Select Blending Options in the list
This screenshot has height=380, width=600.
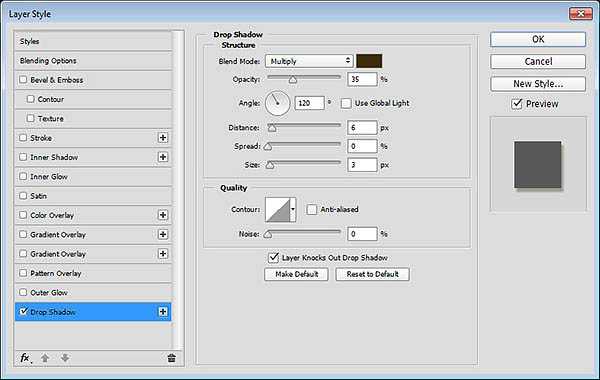pyautogui.click(x=93, y=61)
